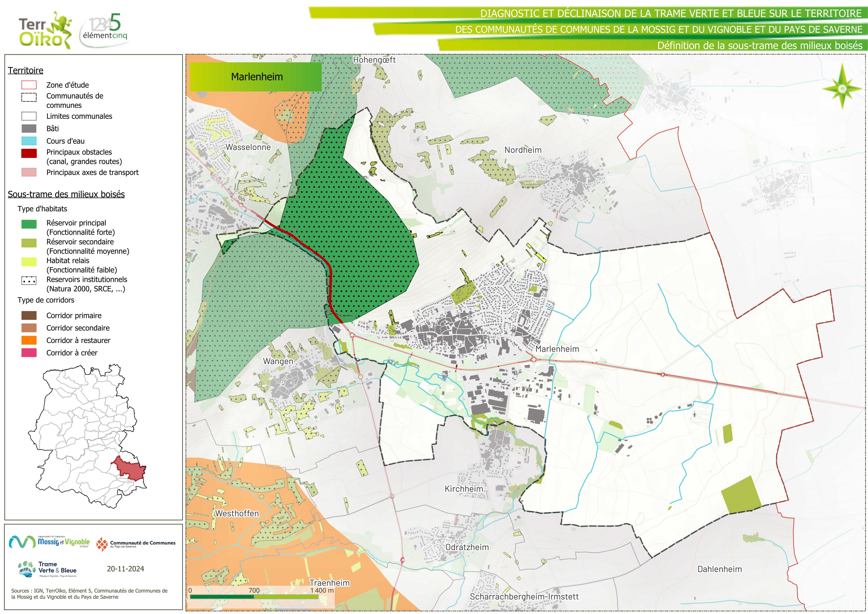Click the Cours d'eau cyan legend swatch
This screenshot has height=614, width=868.
(x=29, y=141)
